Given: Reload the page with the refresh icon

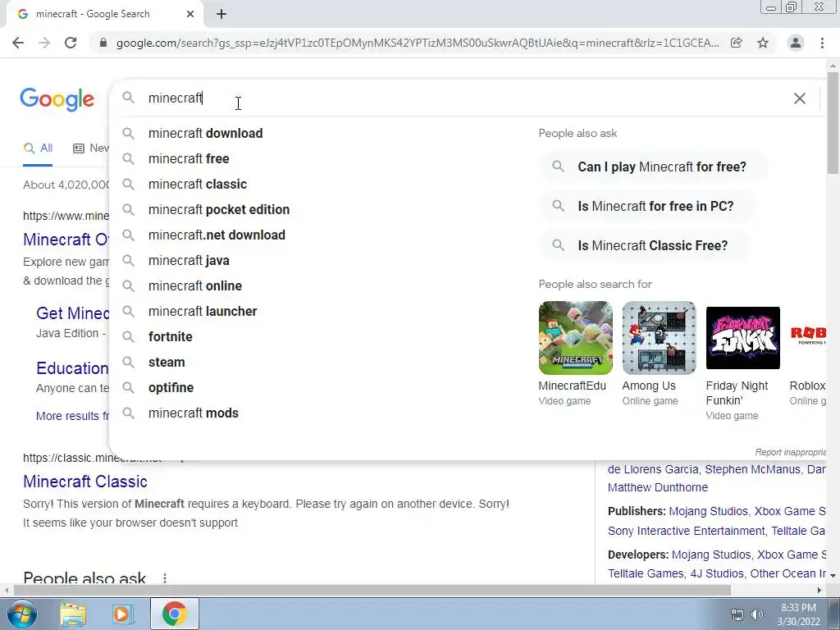Looking at the screenshot, I should [71, 43].
